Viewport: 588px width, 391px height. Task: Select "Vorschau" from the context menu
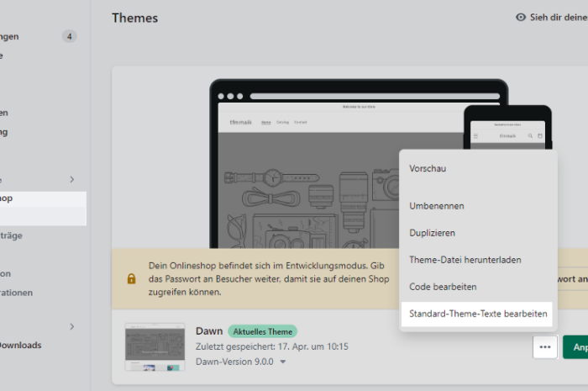[x=428, y=168]
